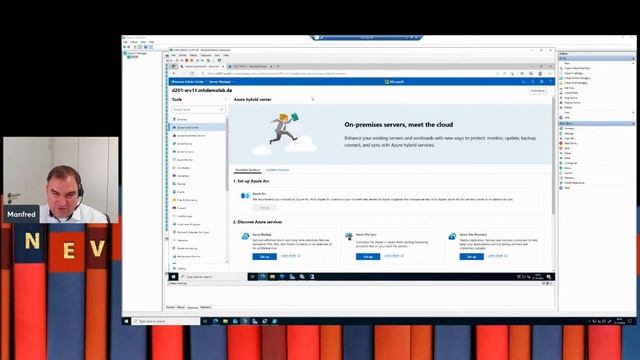640x360 pixels.
Task: Click Set up under Azure Site Recovery
Action: [x=471, y=256]
